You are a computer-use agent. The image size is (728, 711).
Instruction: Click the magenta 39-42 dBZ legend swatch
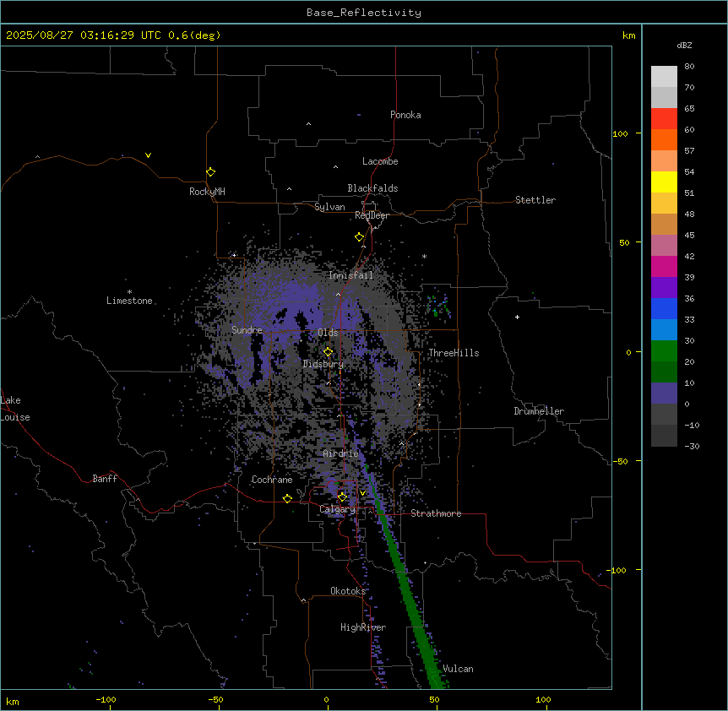coord(664,266)
